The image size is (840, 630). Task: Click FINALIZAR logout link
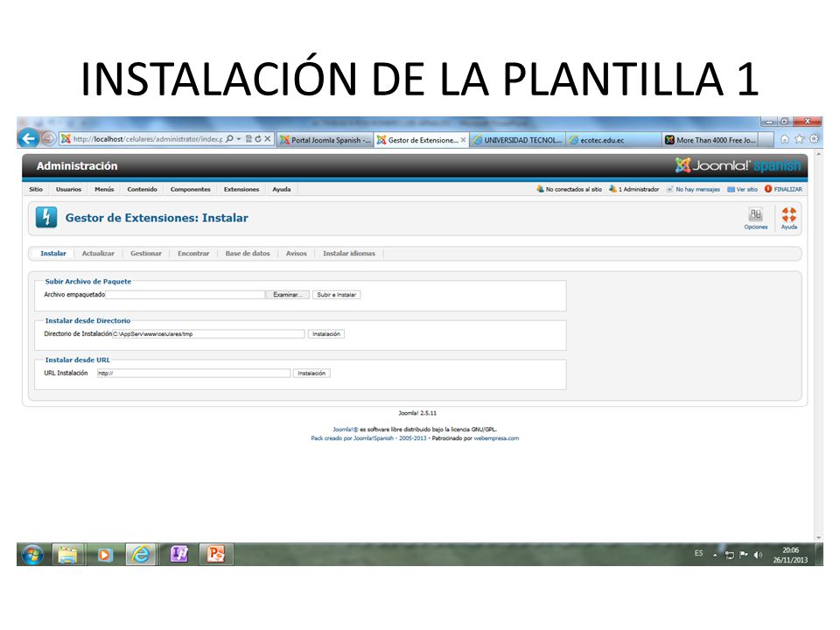coord(783,189)
